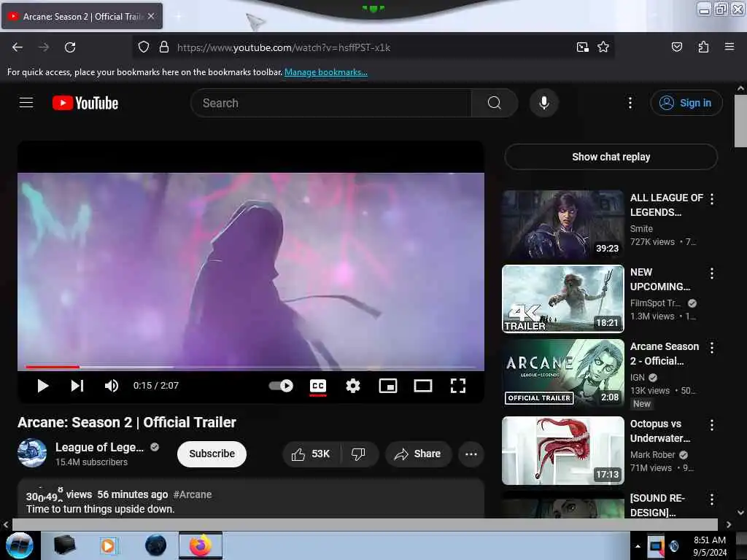This screenshot has width=747, height=560.
Task: Bookmark this page with the star icon
Action: point(603,47)
